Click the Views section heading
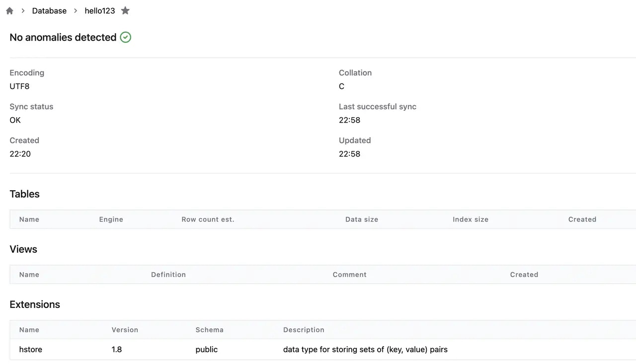Screen dimensions: 636x364 (23, 249)
